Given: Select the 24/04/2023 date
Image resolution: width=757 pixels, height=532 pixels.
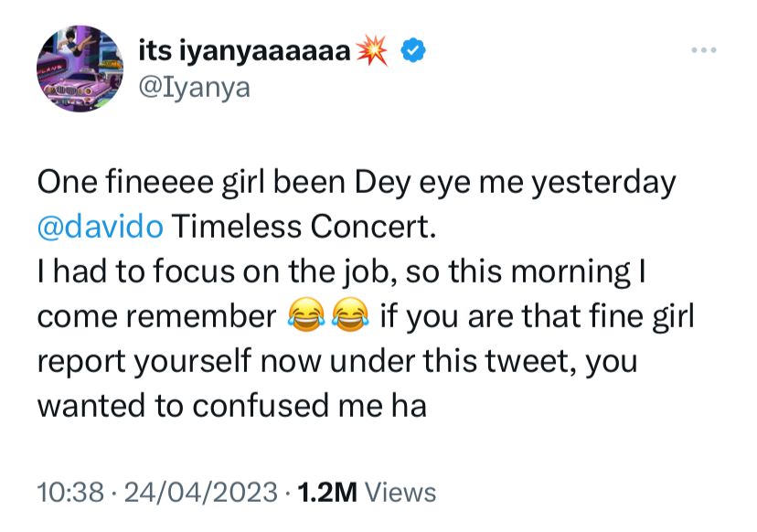Looking at the screenshot, I should pyautogui.click(x=199, y=492).
